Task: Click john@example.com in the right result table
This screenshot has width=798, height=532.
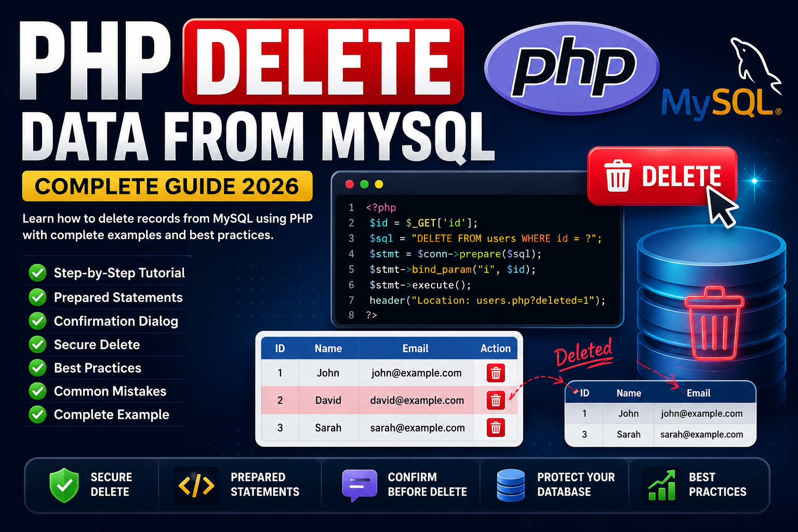Action: click(x=702, y=414)
